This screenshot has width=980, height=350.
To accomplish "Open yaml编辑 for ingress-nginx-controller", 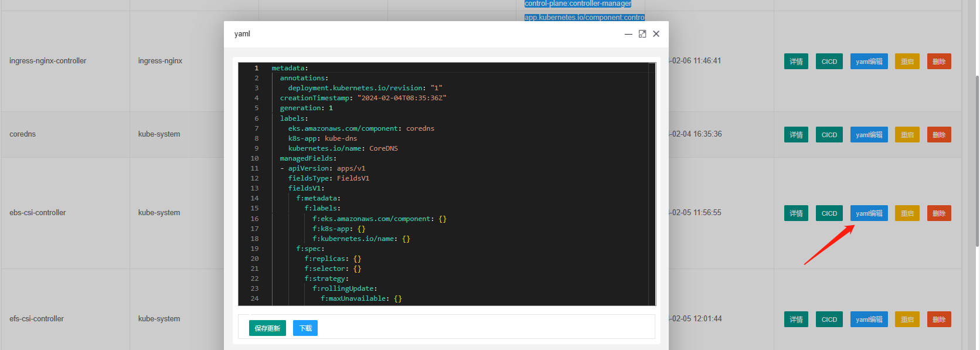I will click(869, 62).
